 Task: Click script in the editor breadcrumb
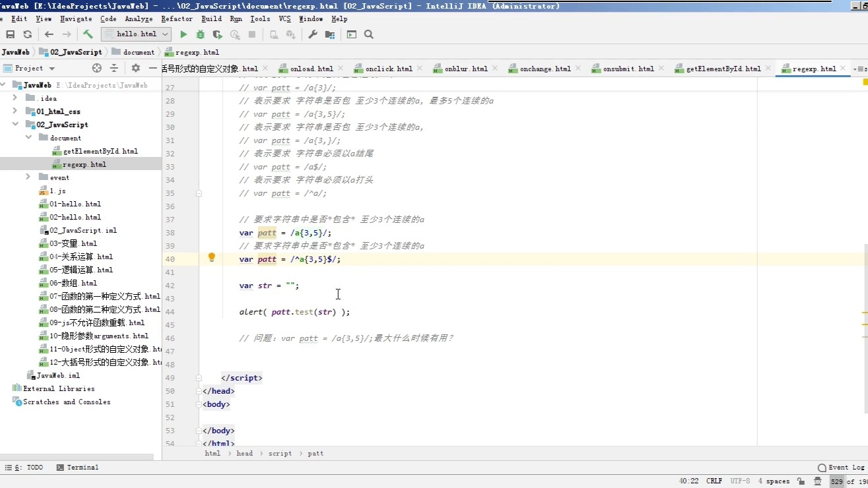280,454
